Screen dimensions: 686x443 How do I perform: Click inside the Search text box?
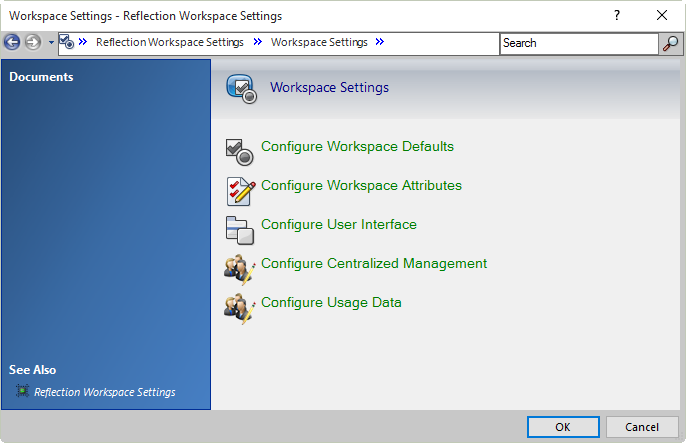tap(578, 43)
